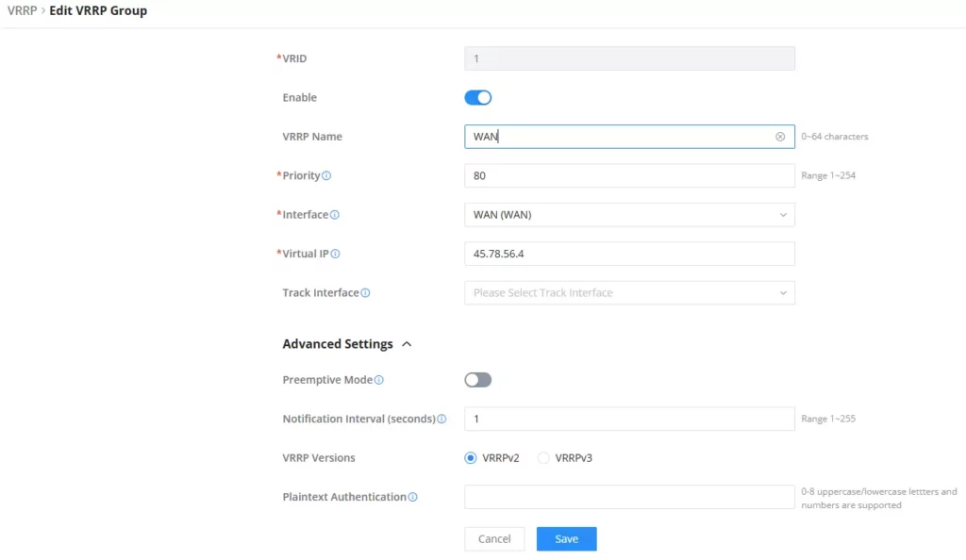Click the Edit VRRP Group breadcrumb title
Image resolution: width=966 pixels, height=560 pixels.
pos(98,10)
